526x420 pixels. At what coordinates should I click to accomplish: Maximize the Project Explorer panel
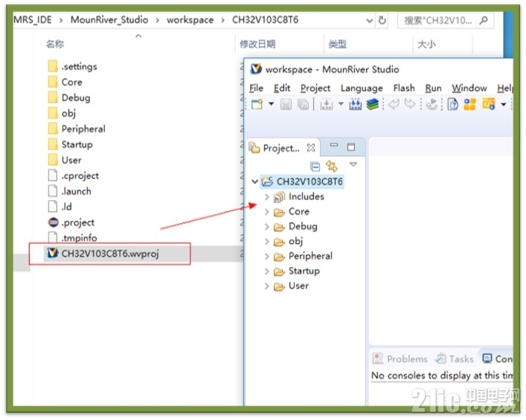[x=351, y=147]
